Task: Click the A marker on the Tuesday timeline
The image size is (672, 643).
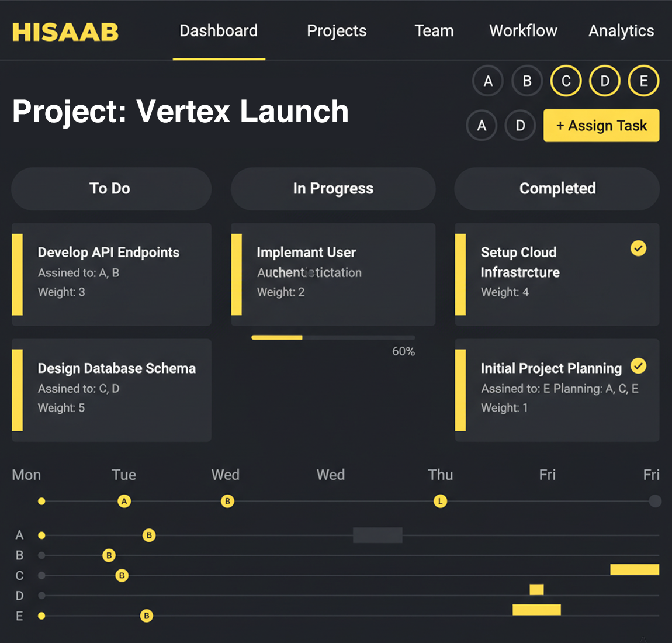Action: tap(124, 501)
